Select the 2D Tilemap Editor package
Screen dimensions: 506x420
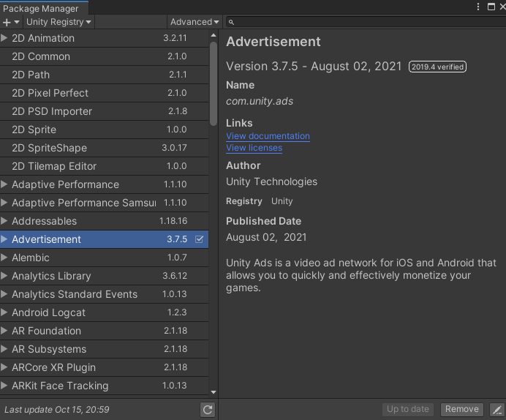(x=105, y=166)
